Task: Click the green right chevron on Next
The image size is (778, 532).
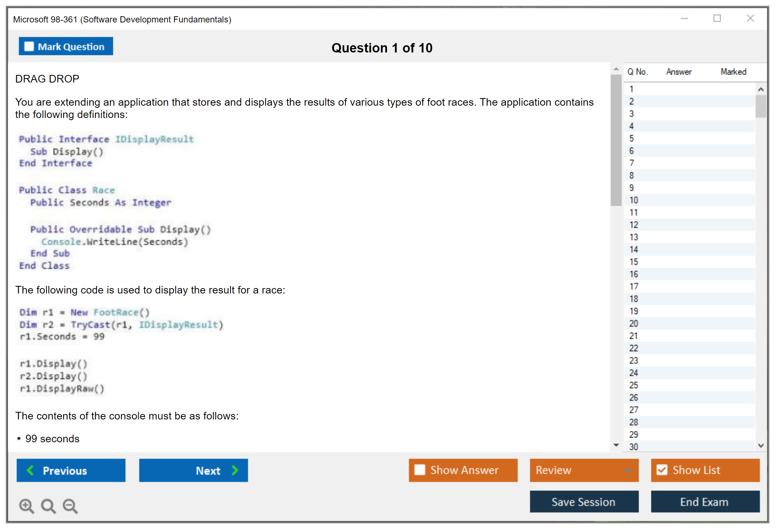Action: click(235, 470)
